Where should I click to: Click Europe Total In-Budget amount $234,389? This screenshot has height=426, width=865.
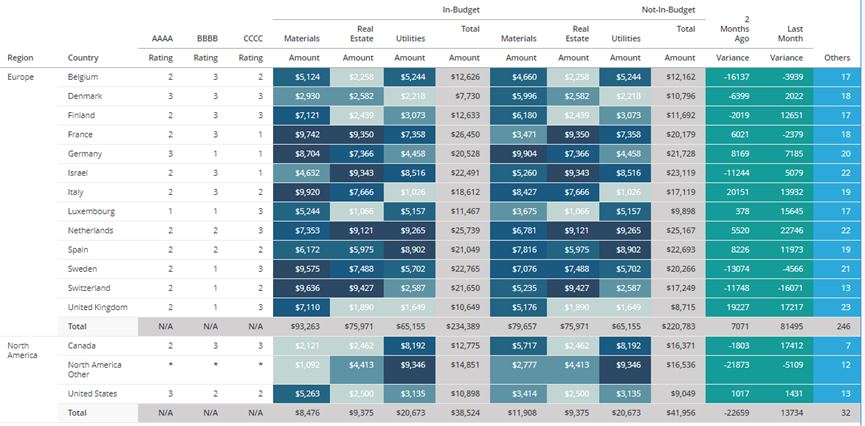(463, 327)
